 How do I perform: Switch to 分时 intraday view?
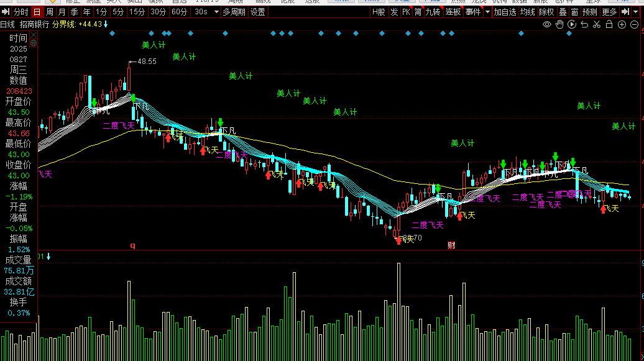pyautogui.click(x=21, y=12)
